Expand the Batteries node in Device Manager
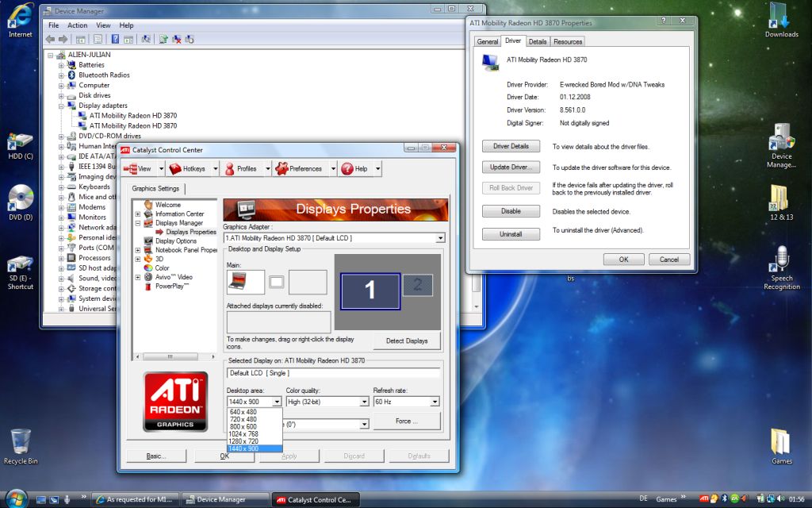812x508 pixels. click(x=61, y=65)
